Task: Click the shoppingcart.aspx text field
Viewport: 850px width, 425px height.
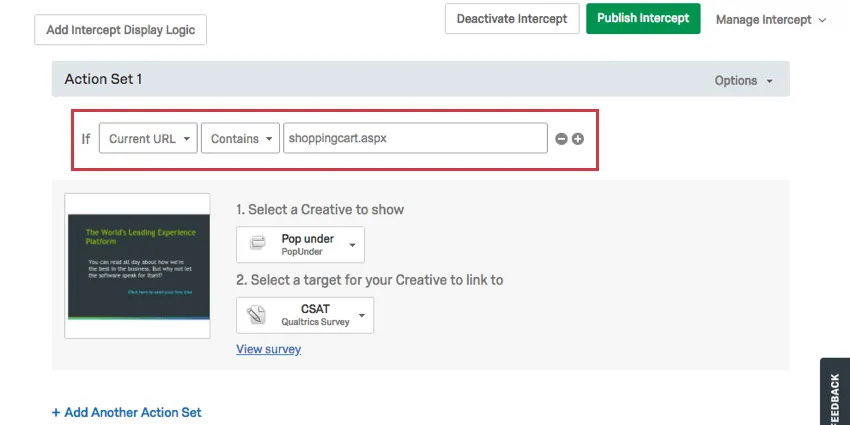Action: point(415,139)
